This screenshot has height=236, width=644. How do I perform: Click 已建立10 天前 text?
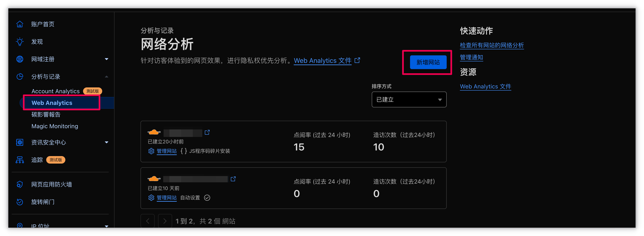164,188
